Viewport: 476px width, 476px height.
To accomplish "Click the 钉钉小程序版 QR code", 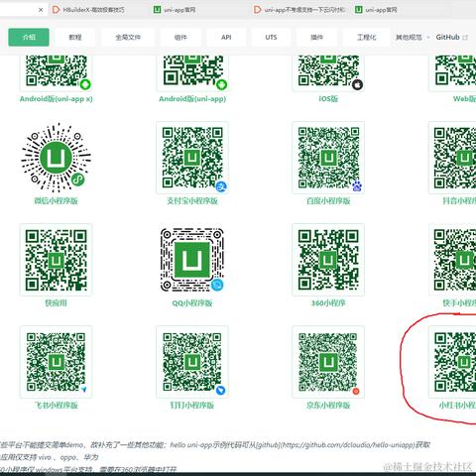I will click(192, 362).
